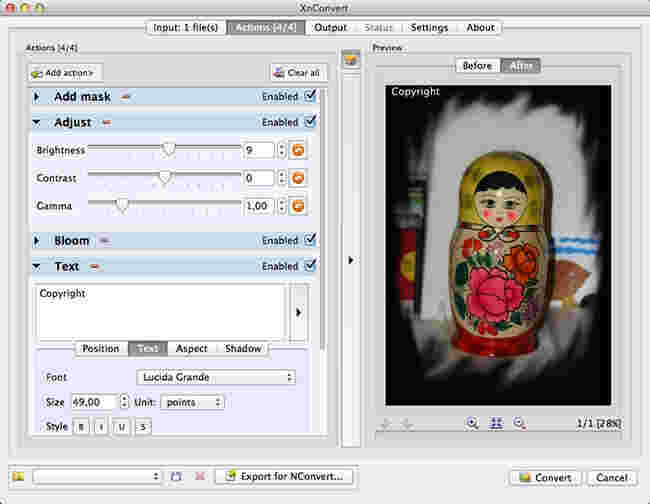
Task: Click the bold B style button
Action: click(x=82, y=427)
